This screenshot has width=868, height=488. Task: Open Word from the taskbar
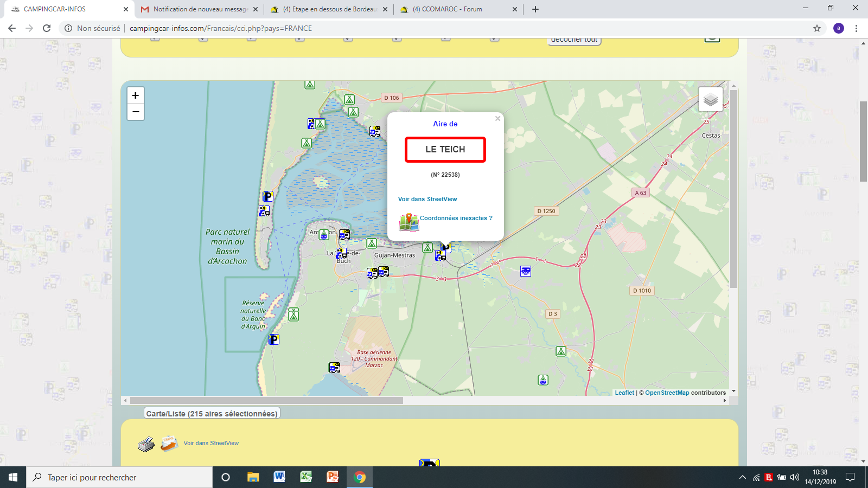(x=279, y=477)
